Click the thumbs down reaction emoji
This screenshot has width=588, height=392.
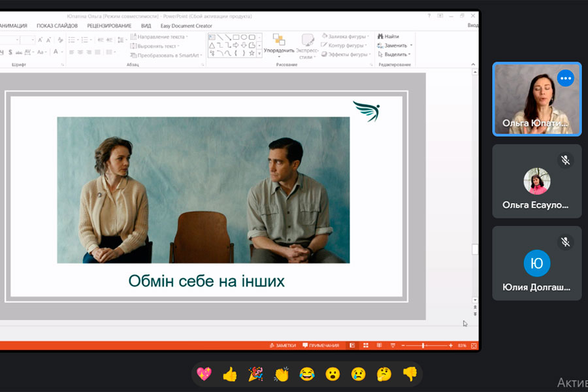(409, 374)
